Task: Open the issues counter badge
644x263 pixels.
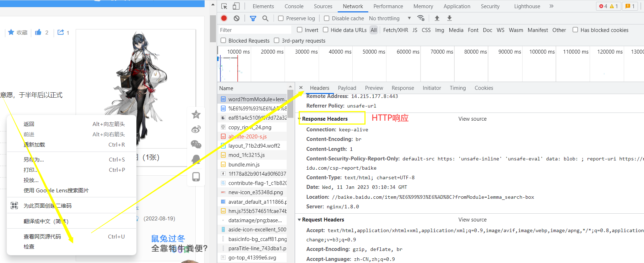Action: pyautogui.click(x=630, y=6)
